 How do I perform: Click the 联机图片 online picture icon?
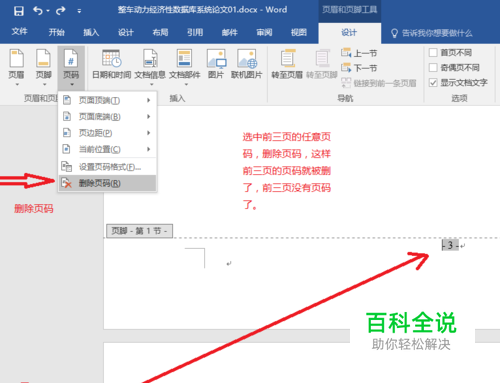click(247, 58)
